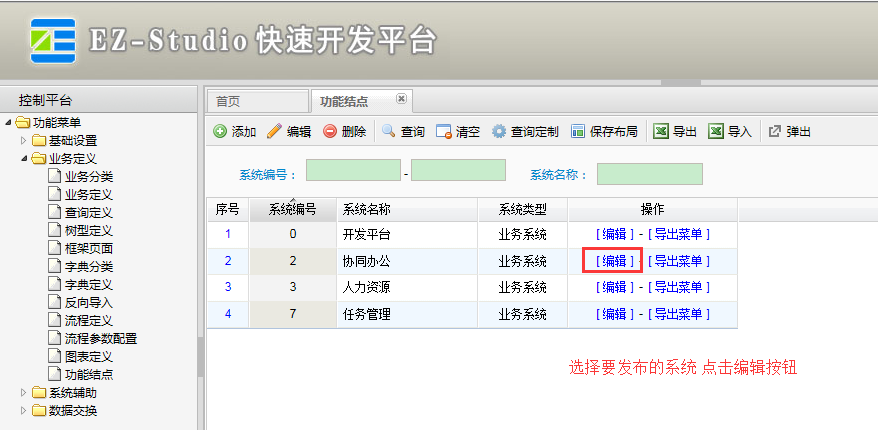Collapse the 业务定义 tree node

(x=24, y=159)
